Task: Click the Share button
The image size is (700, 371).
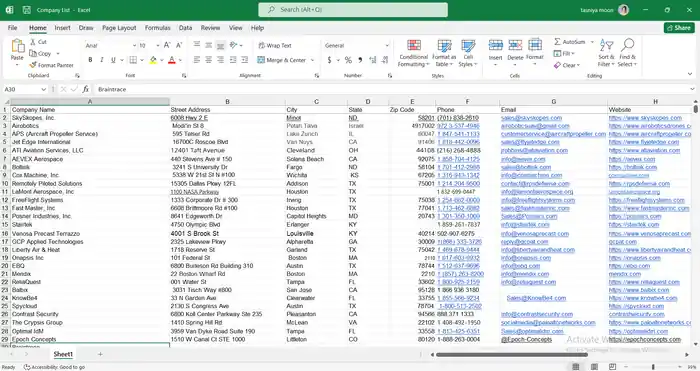Action: pyautogui.click(x=679, y=28)
